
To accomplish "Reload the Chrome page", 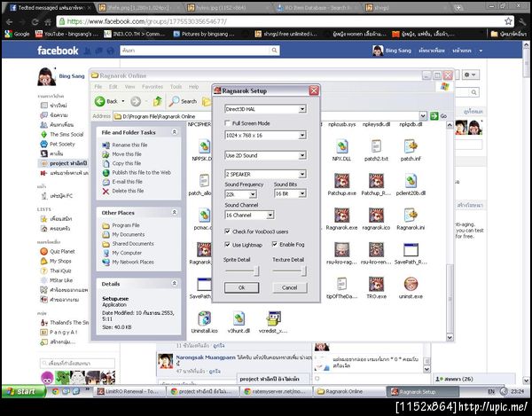I will coord(35,21).
